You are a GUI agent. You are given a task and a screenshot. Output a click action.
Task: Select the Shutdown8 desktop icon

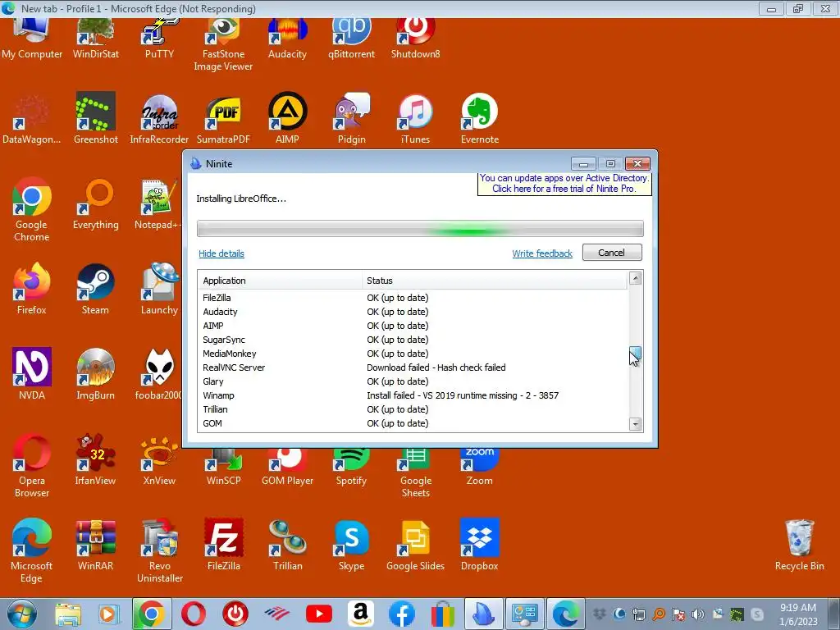click(415, 39)
